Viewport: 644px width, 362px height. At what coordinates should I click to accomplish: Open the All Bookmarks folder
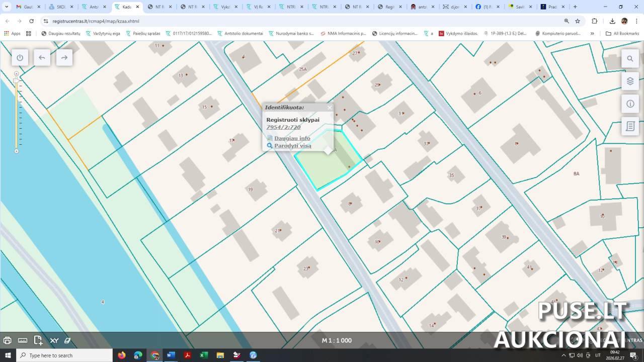tap(622, 34)
